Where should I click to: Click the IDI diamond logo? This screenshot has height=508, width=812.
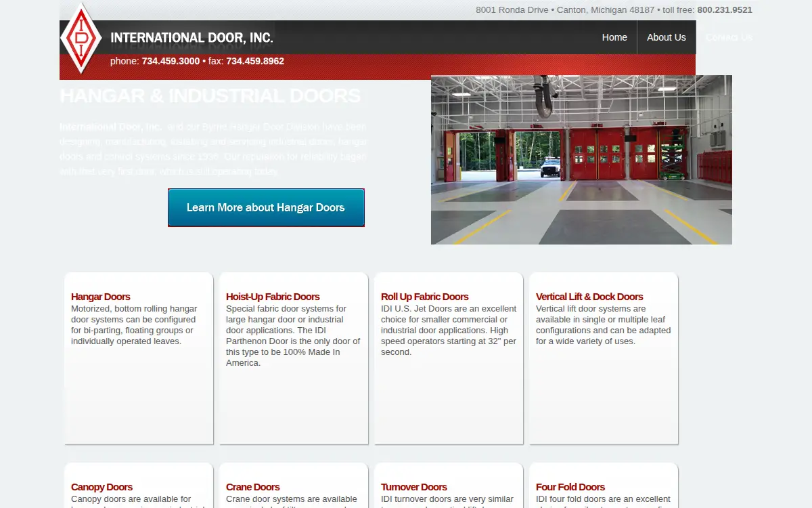pos(81,38)
